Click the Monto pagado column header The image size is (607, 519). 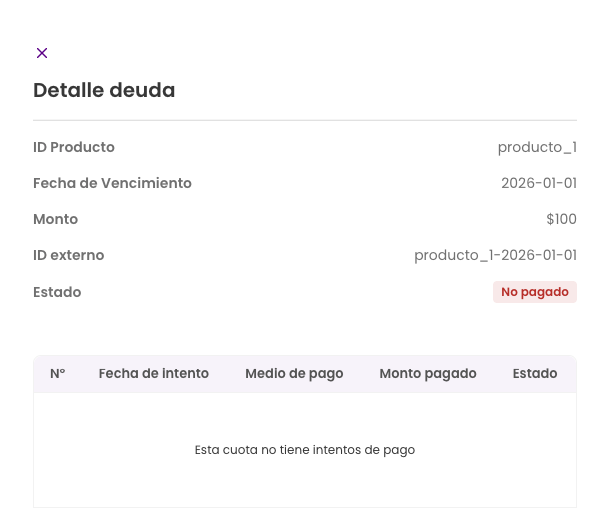point(428,373)
